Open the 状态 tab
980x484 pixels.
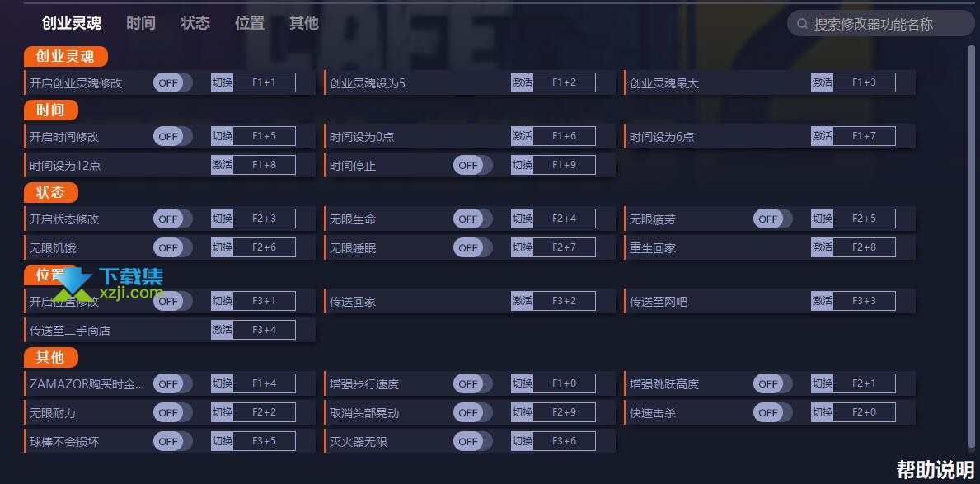tap(195, 23)
